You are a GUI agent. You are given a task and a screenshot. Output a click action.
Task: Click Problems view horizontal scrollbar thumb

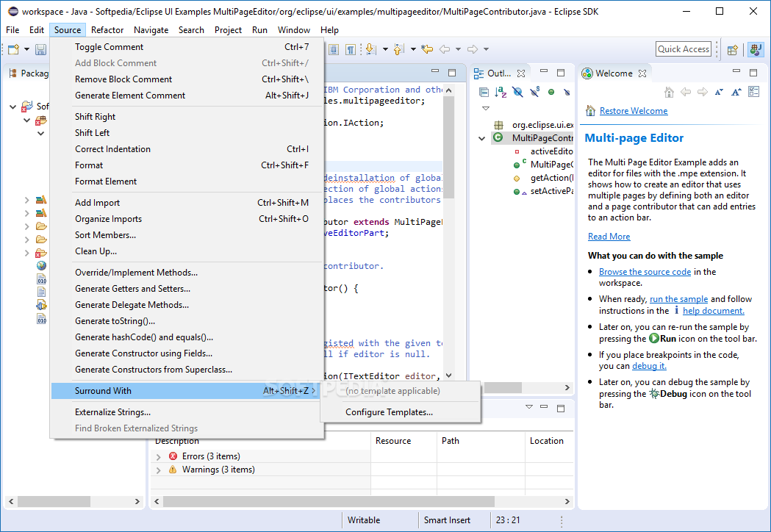click(329, 502)
